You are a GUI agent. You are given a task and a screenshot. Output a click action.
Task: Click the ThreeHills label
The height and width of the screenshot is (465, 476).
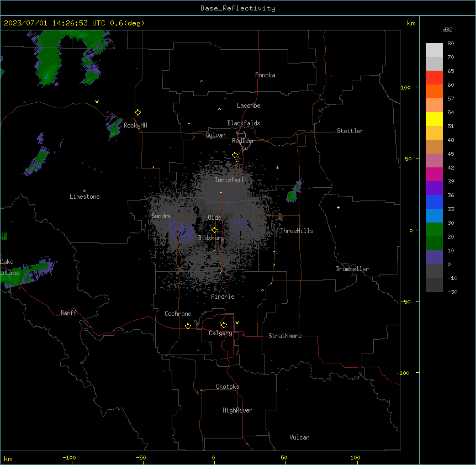[x=297, y=231]
